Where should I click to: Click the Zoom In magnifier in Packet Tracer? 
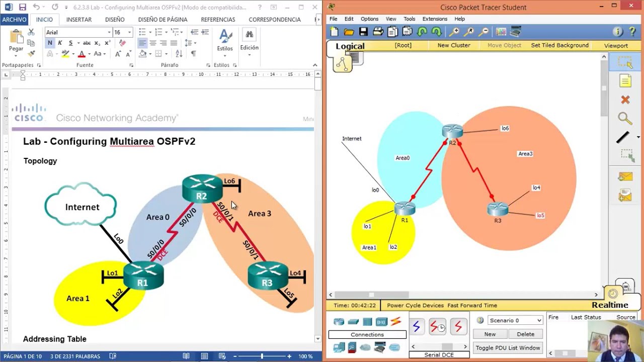pyautogui.click(x=454, y=32)
